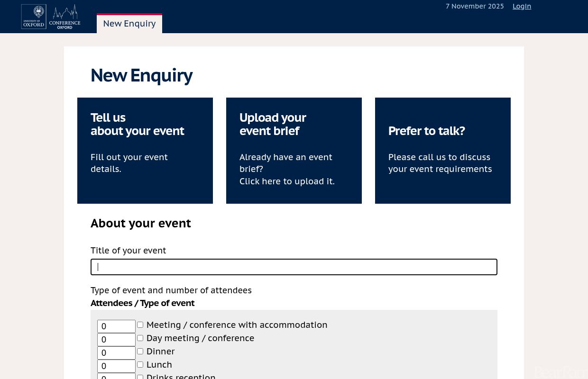Open the Prefer to talk? panel

coord(442,150)
